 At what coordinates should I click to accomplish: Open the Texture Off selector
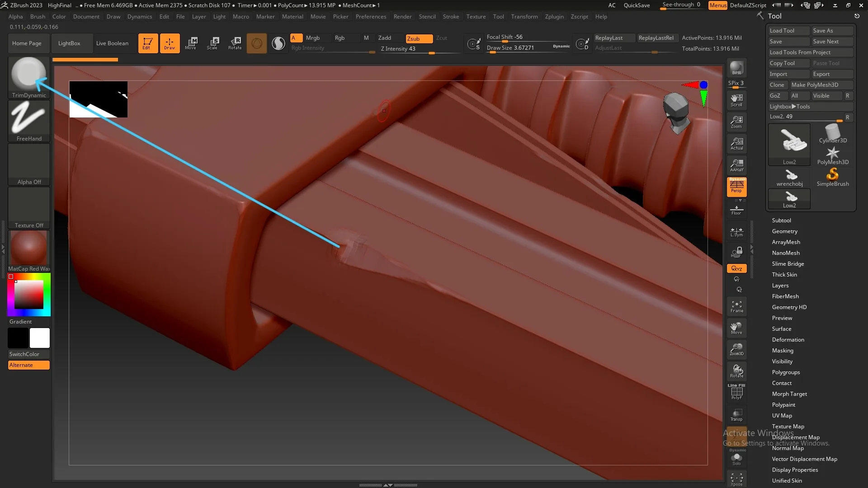(29, 208)
